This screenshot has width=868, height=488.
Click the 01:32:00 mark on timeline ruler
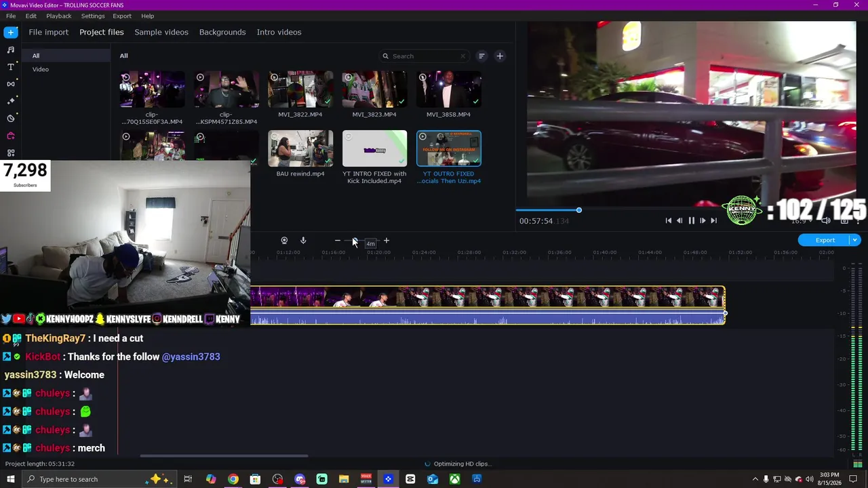coord(514,253)
